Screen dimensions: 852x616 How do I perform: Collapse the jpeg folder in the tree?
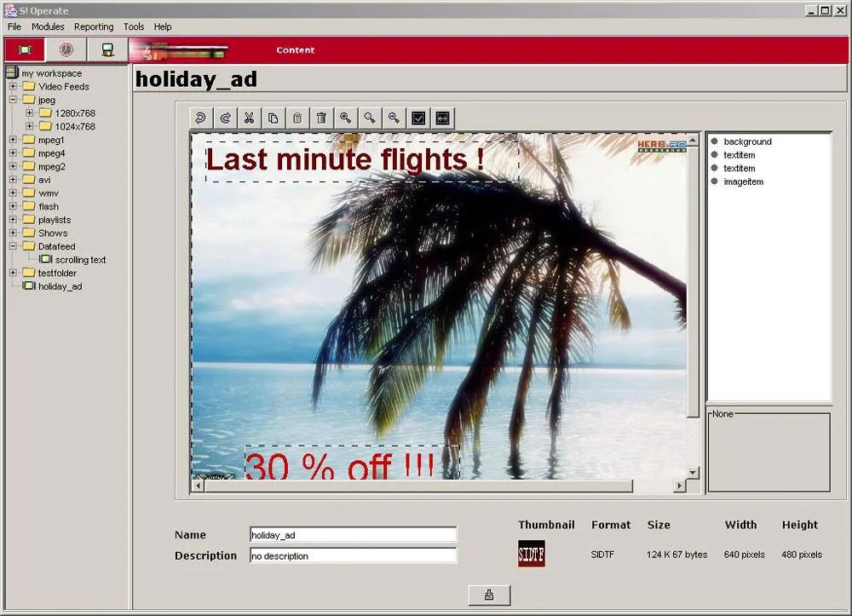(x=13, y=100)
